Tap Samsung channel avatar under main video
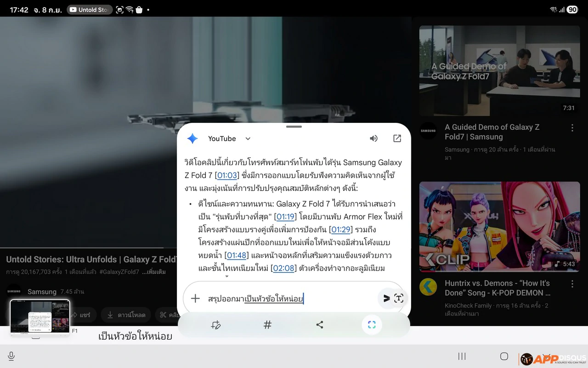 point(14,292)
